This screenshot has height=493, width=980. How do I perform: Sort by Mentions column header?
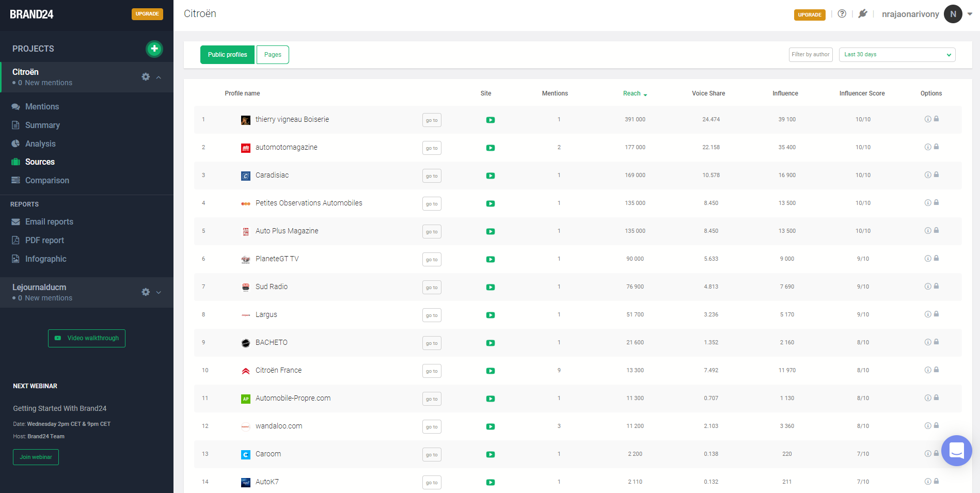point(555,93)
